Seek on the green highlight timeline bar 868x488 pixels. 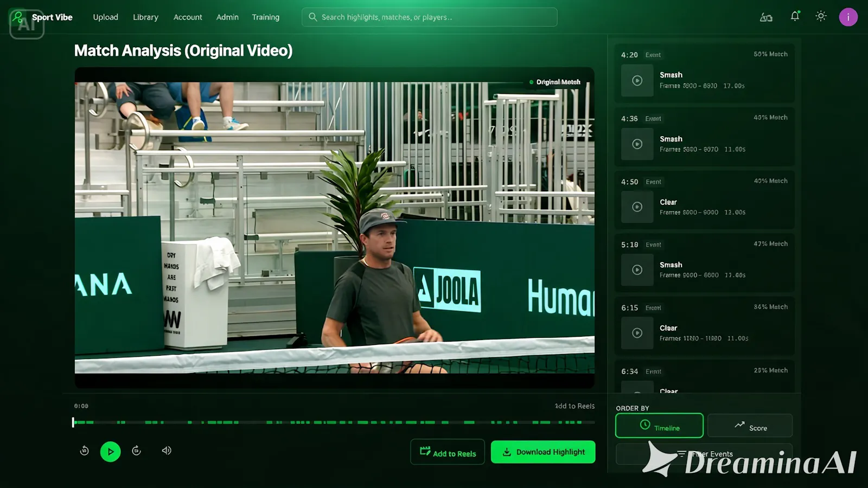coord(334,422)
